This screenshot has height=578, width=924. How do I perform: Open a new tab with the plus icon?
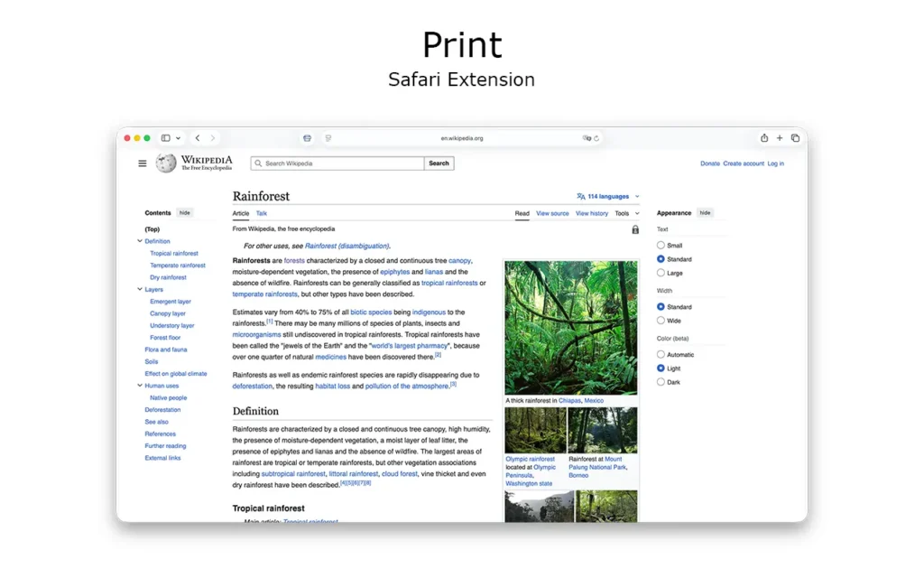(x=779, y=137)
